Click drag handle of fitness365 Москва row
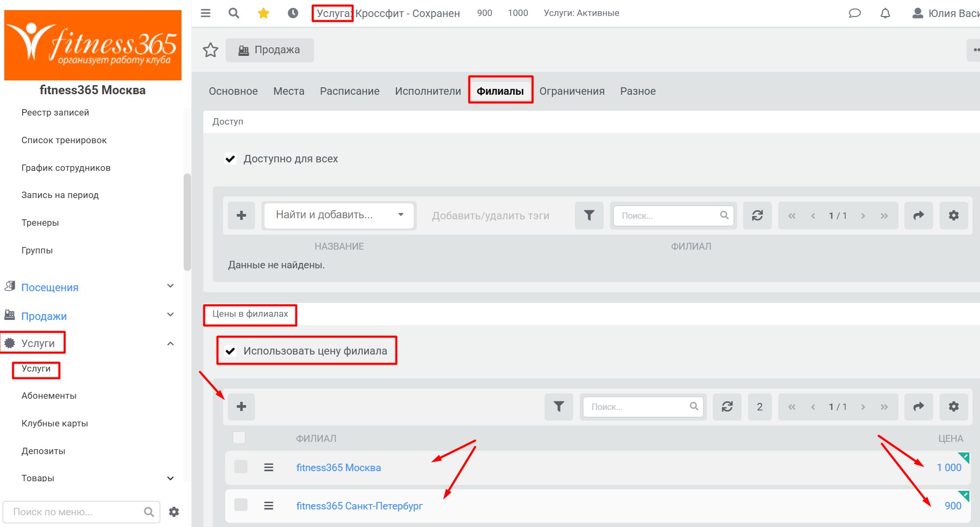The width and height of the screenshot is (980, 527). pos(269,467)
